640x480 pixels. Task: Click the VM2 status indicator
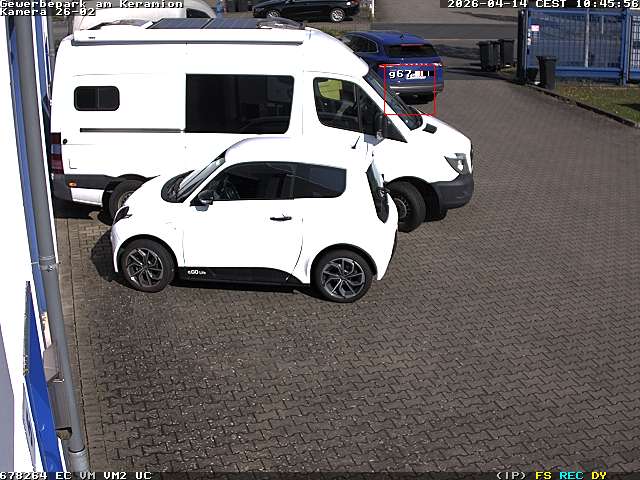pos(115,475)
